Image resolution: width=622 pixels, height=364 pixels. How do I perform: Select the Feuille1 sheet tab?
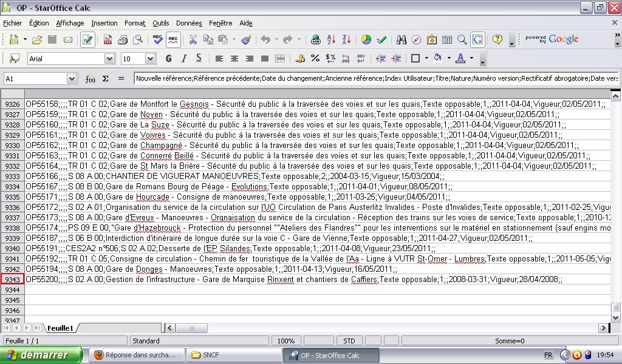point(60,328)
